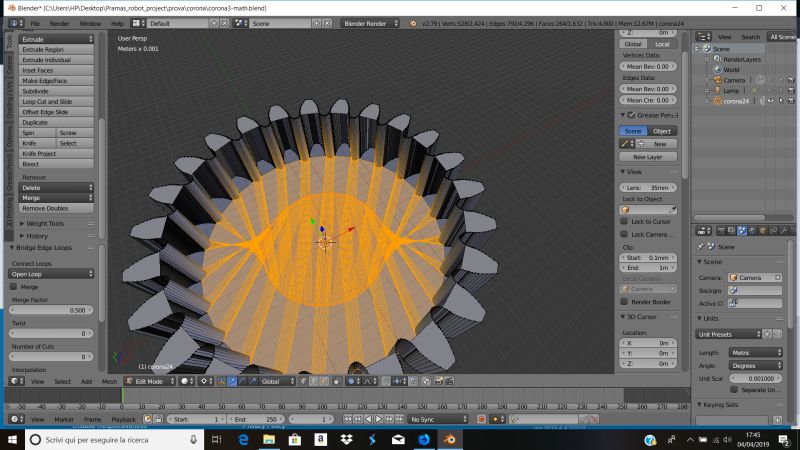This screenshot has height=450, width=800.
Task: Open Scene properties tab icon
Action: [742, 231]
